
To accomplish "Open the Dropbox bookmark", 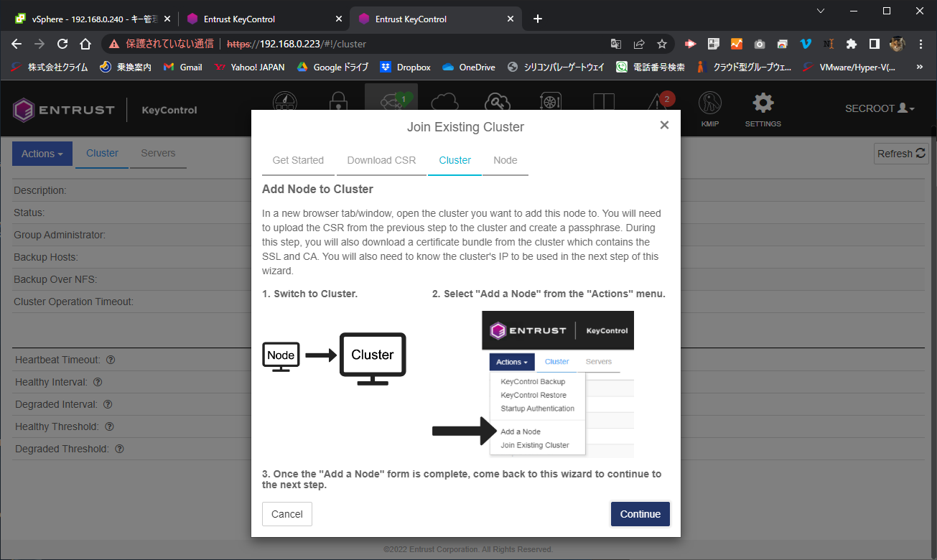I will 405,67.
